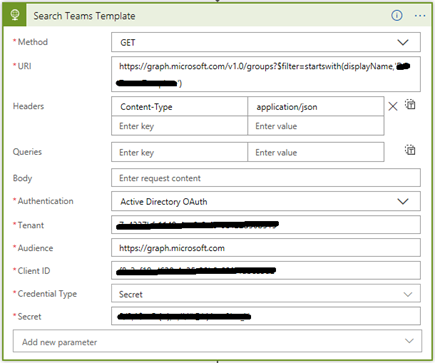This screenshot has width=435, height=363.
Task: Delete the Content-Type header row
Action: 393,106
